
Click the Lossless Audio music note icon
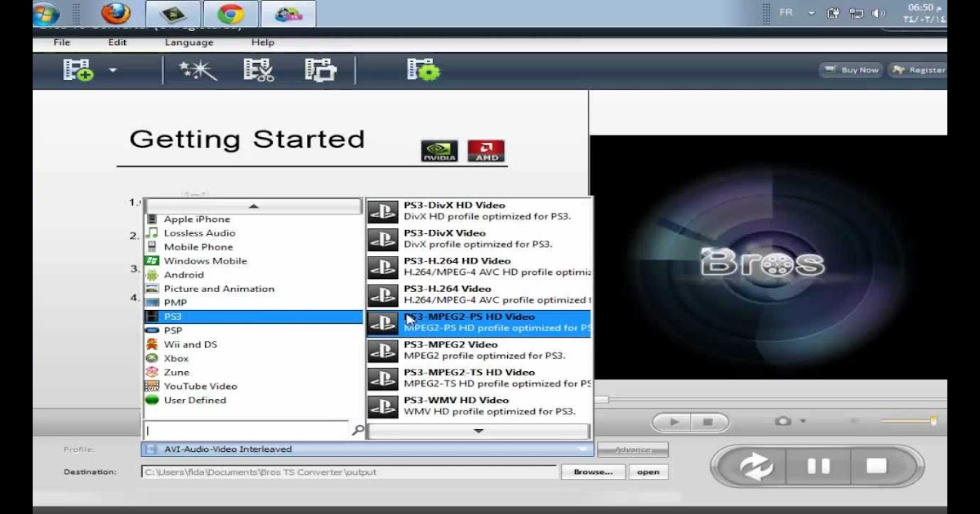pyautogui.click(x=151, y=233)
